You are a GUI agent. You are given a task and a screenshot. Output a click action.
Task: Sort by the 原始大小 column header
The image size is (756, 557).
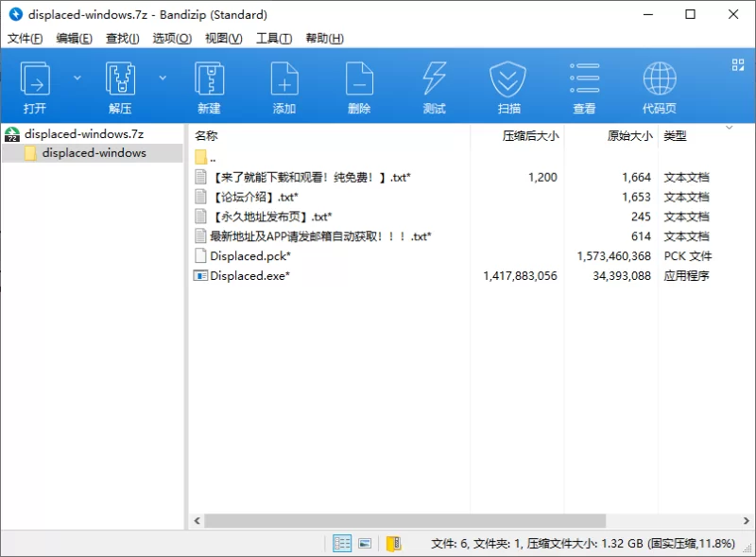(629, 135)
